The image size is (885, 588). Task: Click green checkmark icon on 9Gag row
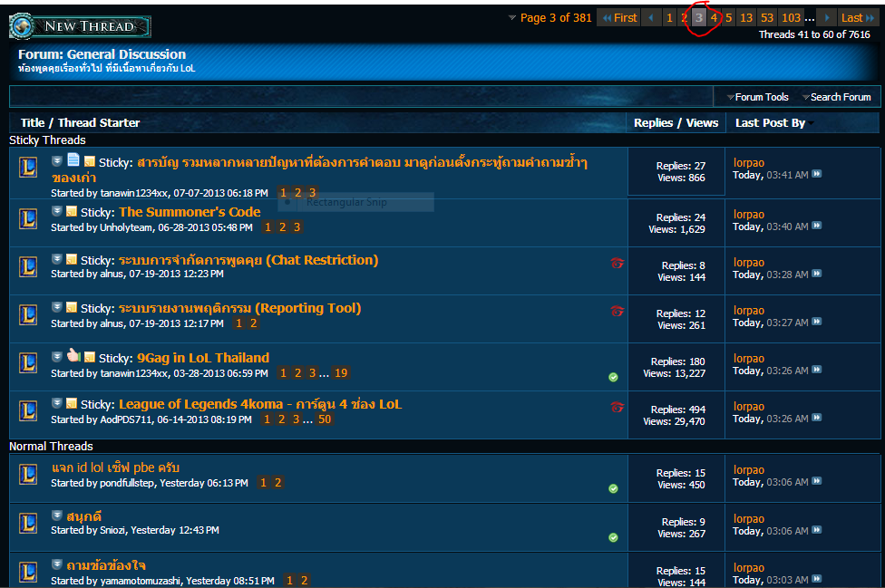tap(614, 377)
